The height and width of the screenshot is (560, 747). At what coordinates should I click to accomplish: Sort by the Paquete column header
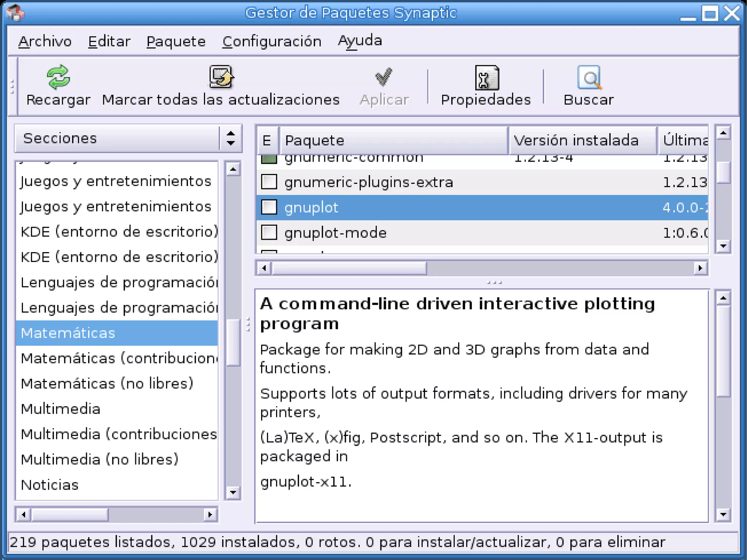[x=393, y=140]
